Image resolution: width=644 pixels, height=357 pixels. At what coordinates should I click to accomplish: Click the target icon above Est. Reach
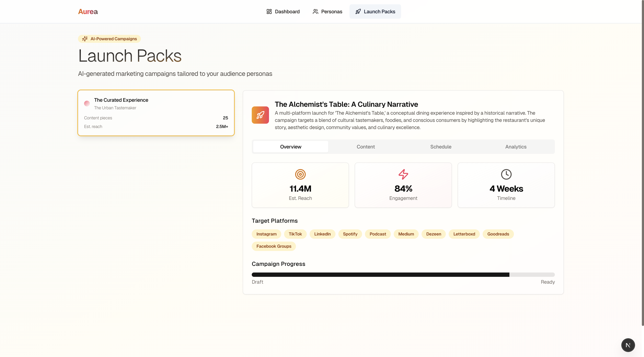(x=300, y=174)
